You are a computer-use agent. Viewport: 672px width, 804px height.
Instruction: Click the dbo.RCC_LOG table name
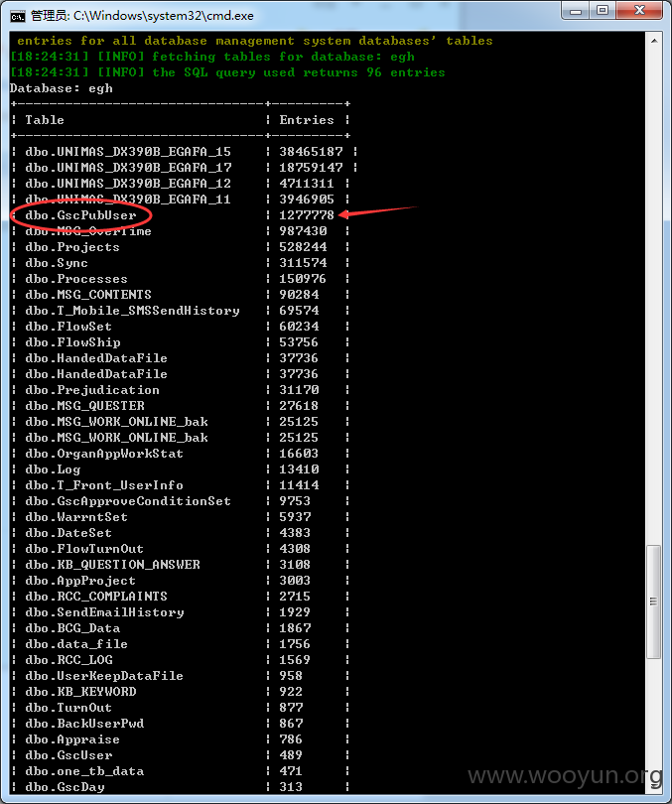pos(68,660)
